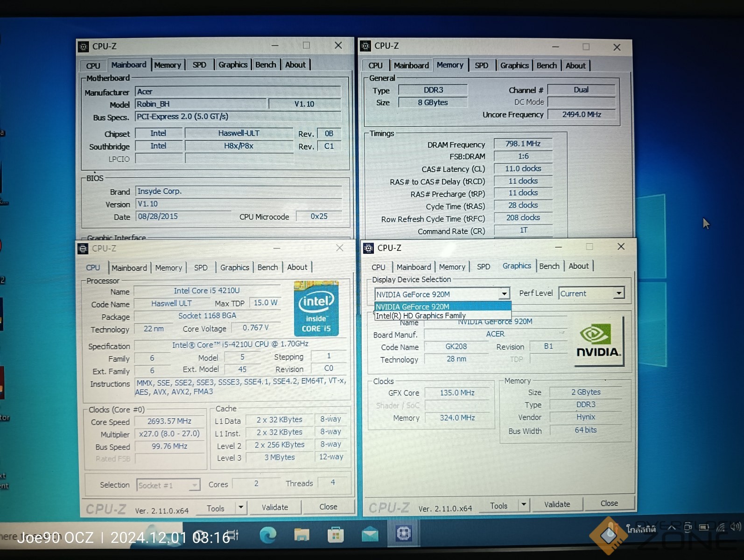Click the NVIDIA logo in Graphics window
This screenshot has width=744, height=560.
(x=599, y=341)
